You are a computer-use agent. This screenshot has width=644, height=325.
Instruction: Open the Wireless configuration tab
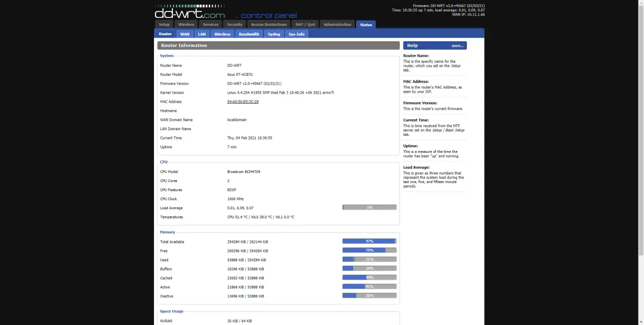point(186,24)
